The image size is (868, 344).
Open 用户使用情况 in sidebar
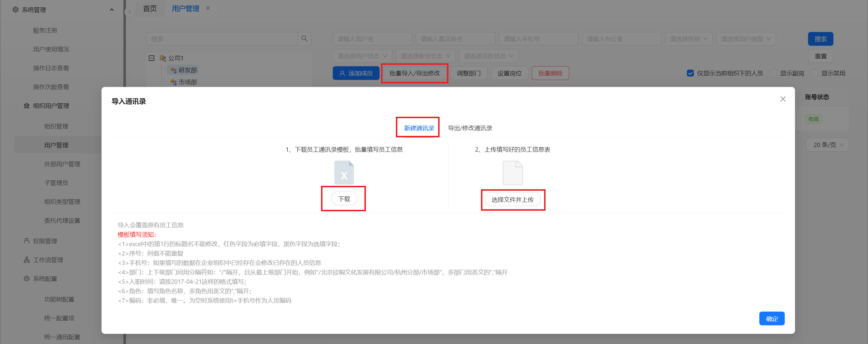click(51, 49)
